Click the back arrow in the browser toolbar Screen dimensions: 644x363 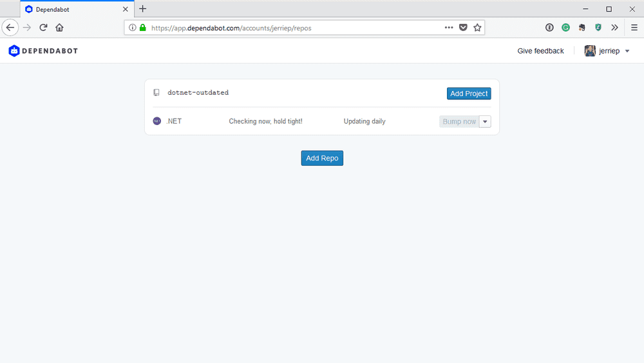[10, 28]
